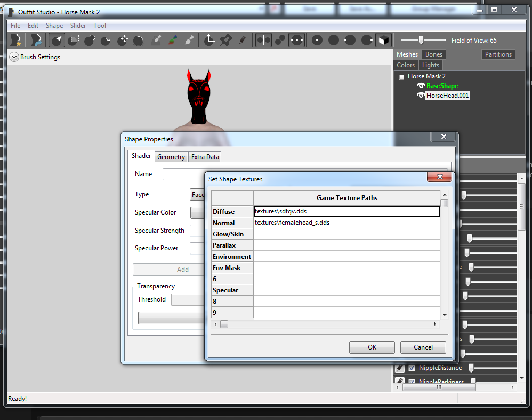Open the Partitions tab

tap(498, 54)
